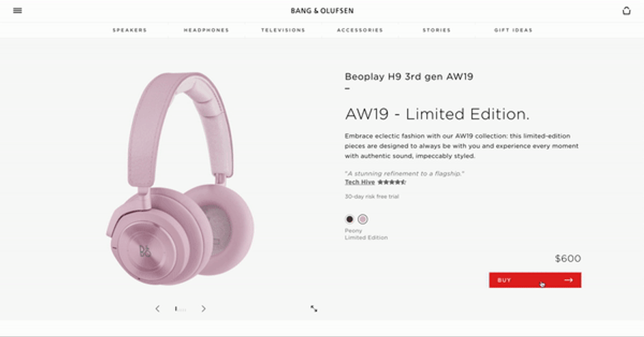Expand product image to fullscreen
Image resolution: width=644 pixels, height=337 pixels.
[314, 309]
